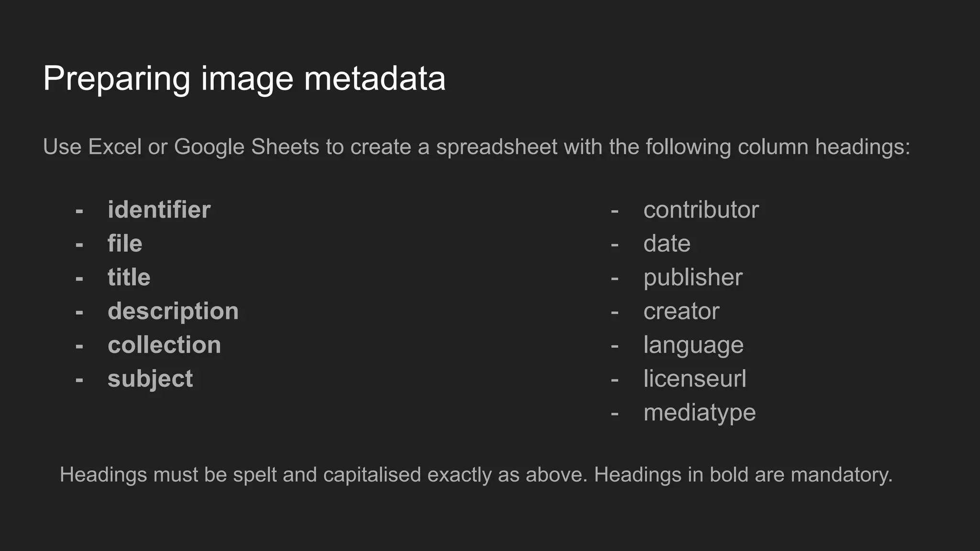Image resolution: width=980 pixels, height=551 pixels.
Task: Click the footer note about mandatory headings
Action: 476,475
